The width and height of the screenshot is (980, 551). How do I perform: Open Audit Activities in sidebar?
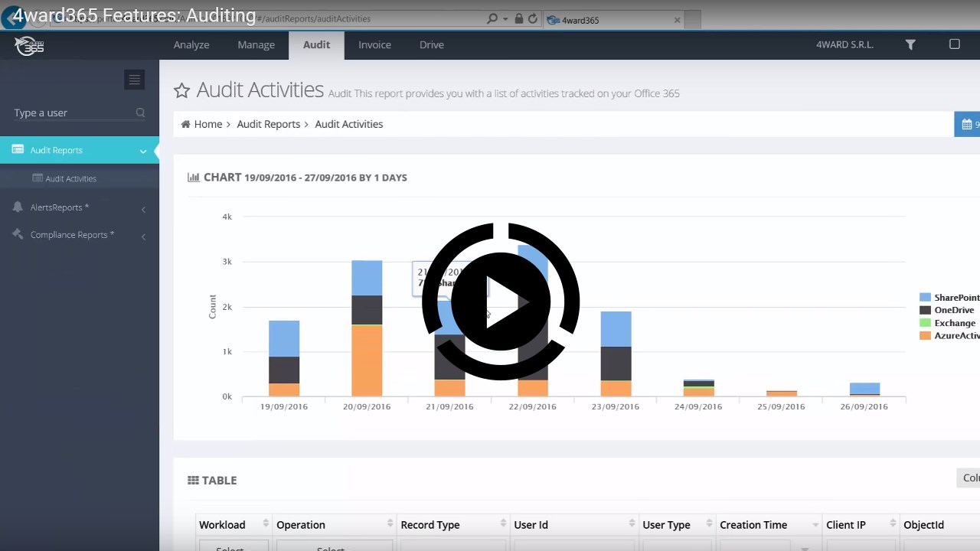(70, 178)
